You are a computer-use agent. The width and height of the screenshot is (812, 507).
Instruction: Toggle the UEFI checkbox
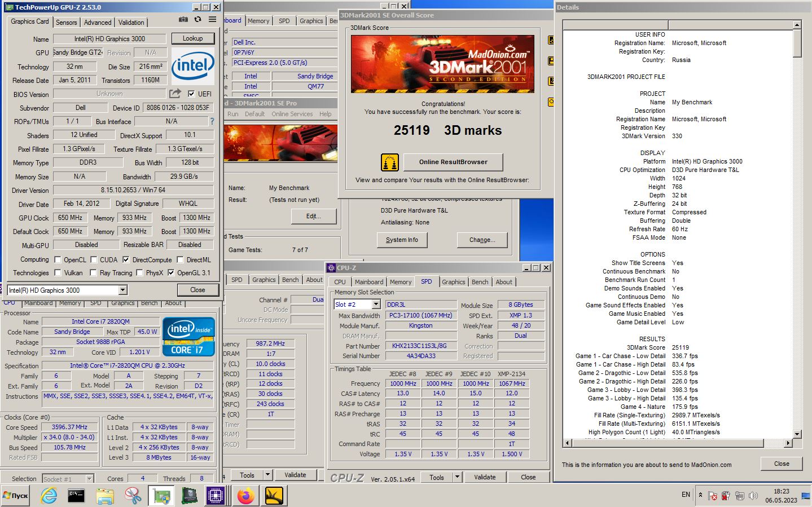click(191, 94)
